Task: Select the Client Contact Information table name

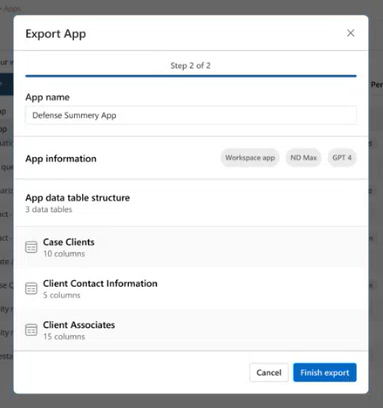Action: pyautogui.click(x=100, y=283)
